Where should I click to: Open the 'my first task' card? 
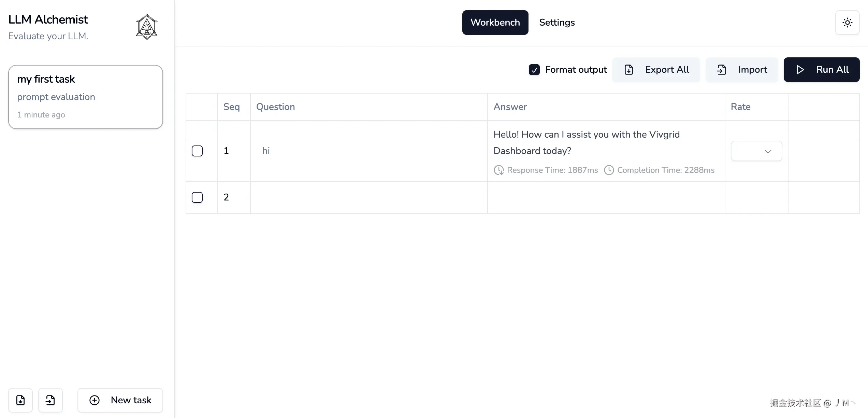[x=85, y=97]
